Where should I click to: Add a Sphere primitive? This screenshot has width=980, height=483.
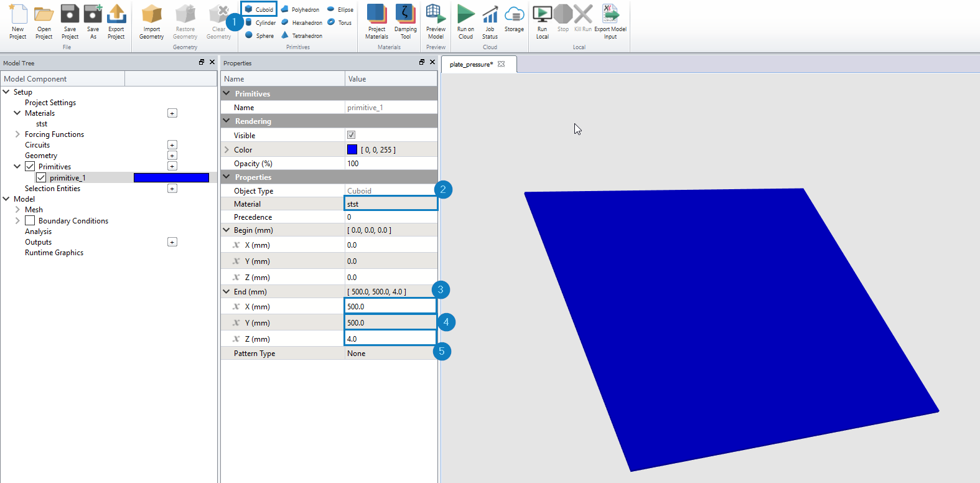(x=259, y=35)
